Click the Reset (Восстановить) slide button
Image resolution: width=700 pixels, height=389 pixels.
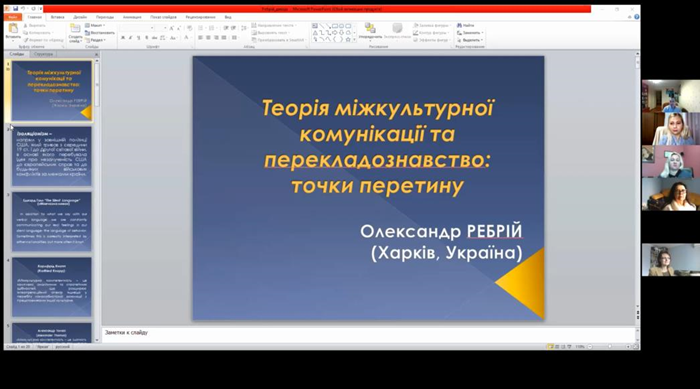coord(100,33)
